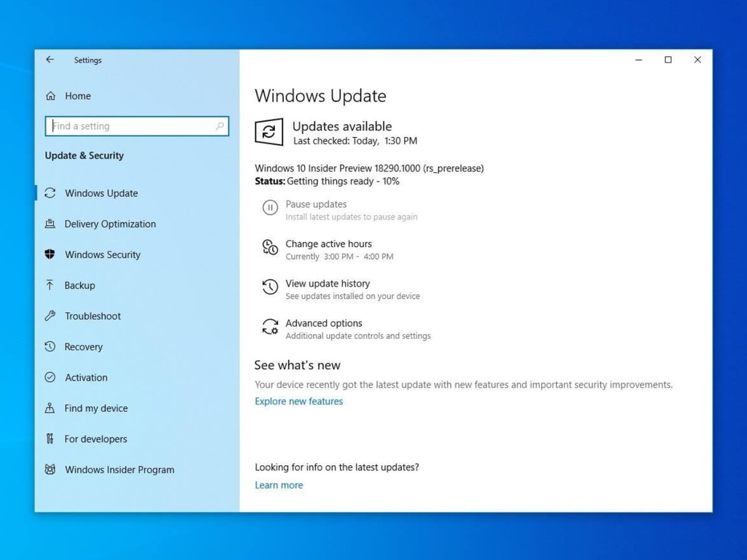Viewport: 747px width, 560px height.
Task: Click 'Last checked: Today, 1:30 PM' text
Action: tap(355, 141)
